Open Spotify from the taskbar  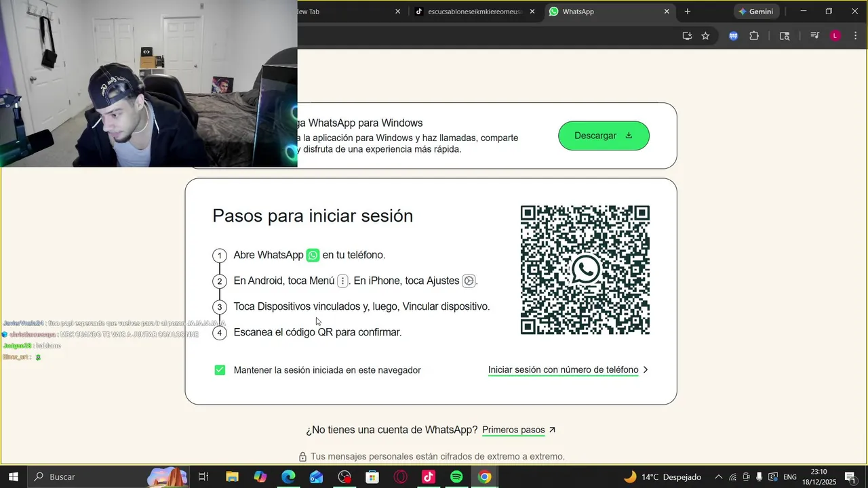point(456,477)
